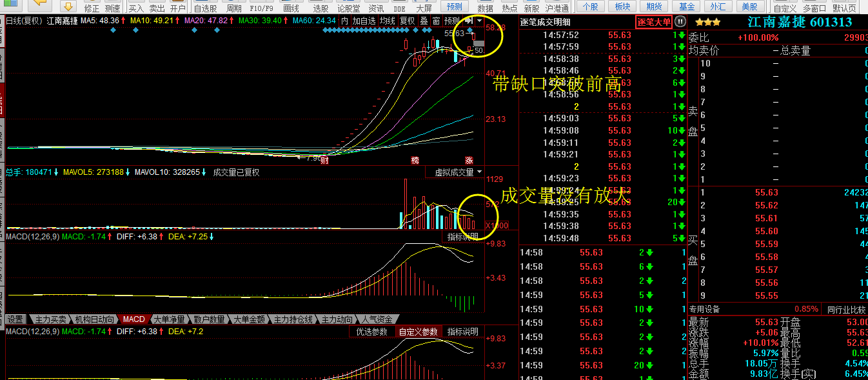The height and width of the screenshot is (380, 868).
Task: Switch to 大屏 large screen mode
Action: point(424,8)
